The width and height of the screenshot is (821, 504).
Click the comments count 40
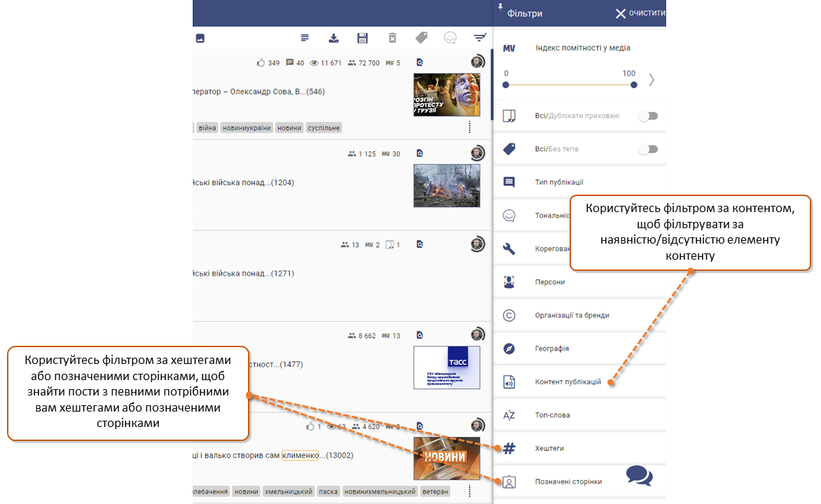pos(300,63)
